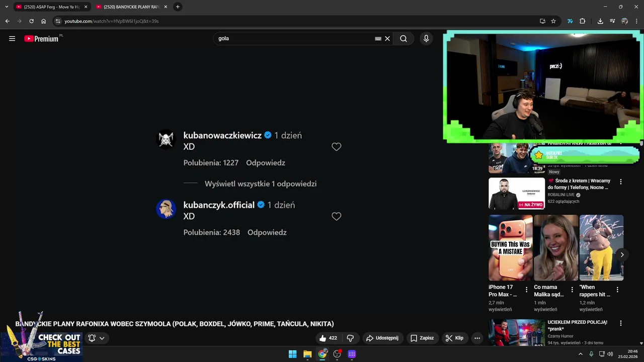
Task: Reply under the comment with 2438 likes
Action: pyautogui.click(x=267, y=232)
